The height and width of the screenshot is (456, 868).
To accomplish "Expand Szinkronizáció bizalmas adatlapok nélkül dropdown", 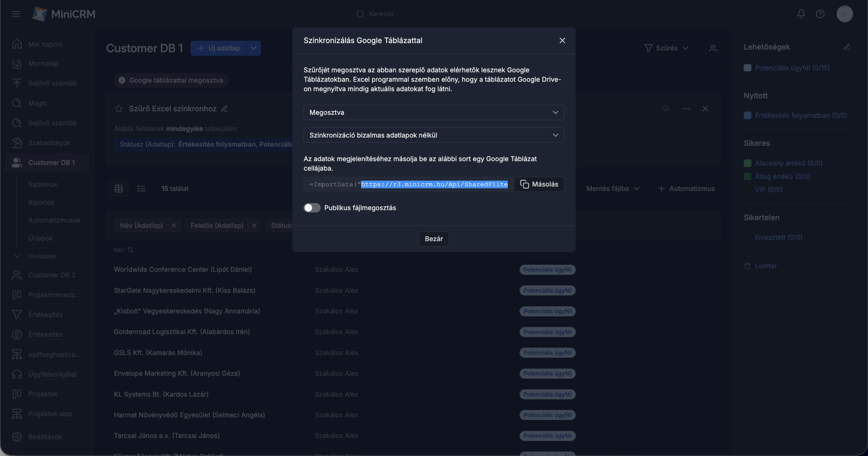I will point(433,135).
